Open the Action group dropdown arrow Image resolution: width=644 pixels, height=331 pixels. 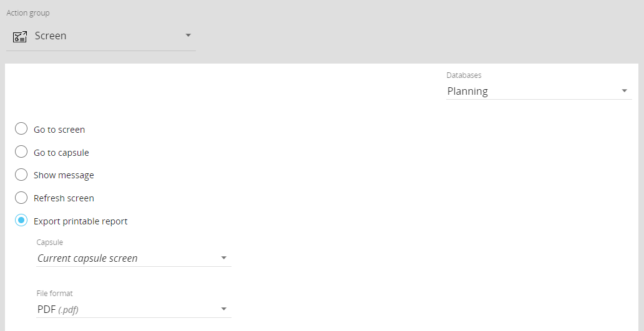(188, 36)
